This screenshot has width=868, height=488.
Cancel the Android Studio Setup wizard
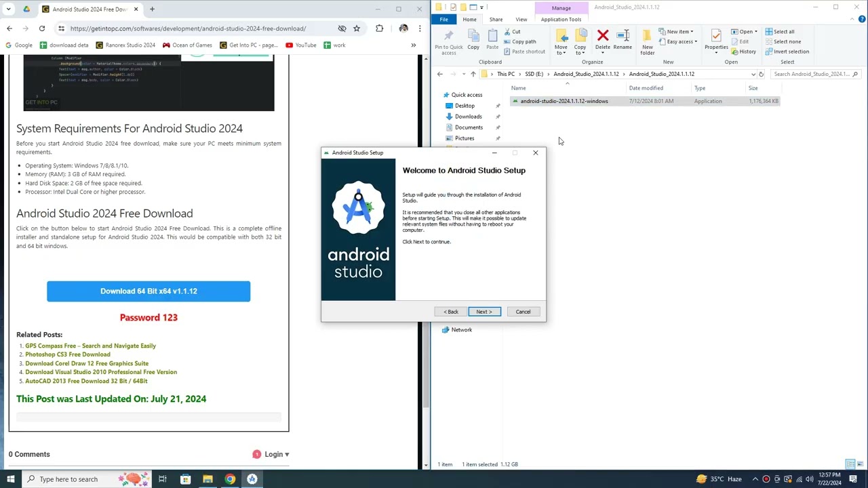click(x=523, y=312)
